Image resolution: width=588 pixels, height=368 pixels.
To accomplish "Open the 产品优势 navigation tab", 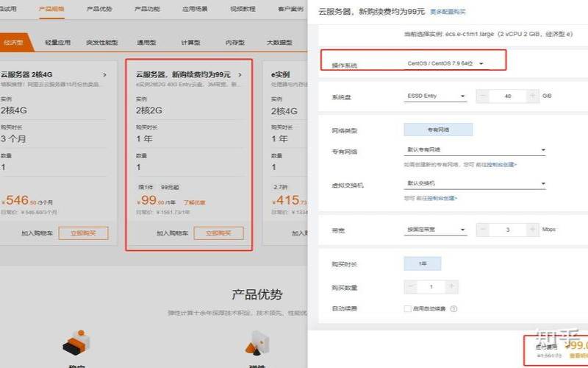I will coord(99,9).
